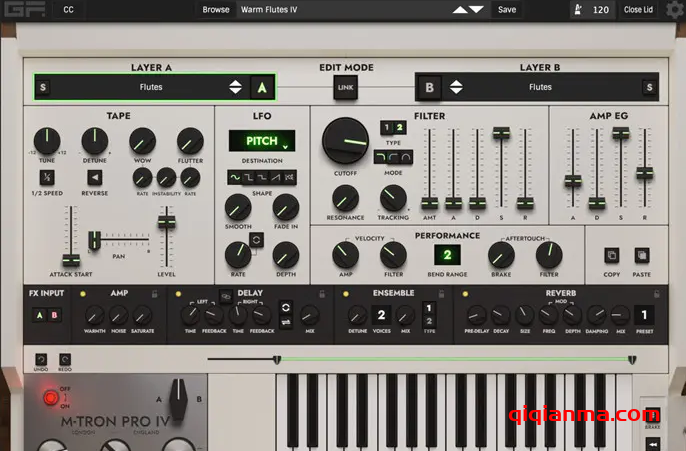
Task: Activate the Reverse tape button
Action: (x=94, y=177)
